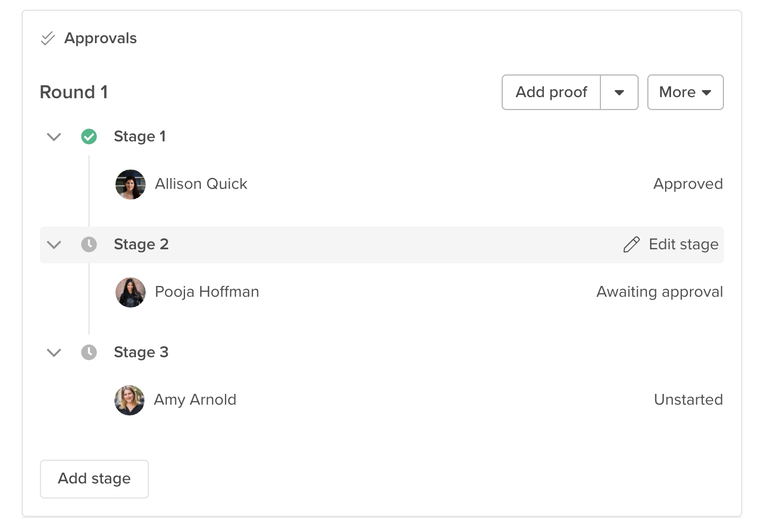Open the More dropdown menu
This screenshot has width=766, height=532.
685,92
